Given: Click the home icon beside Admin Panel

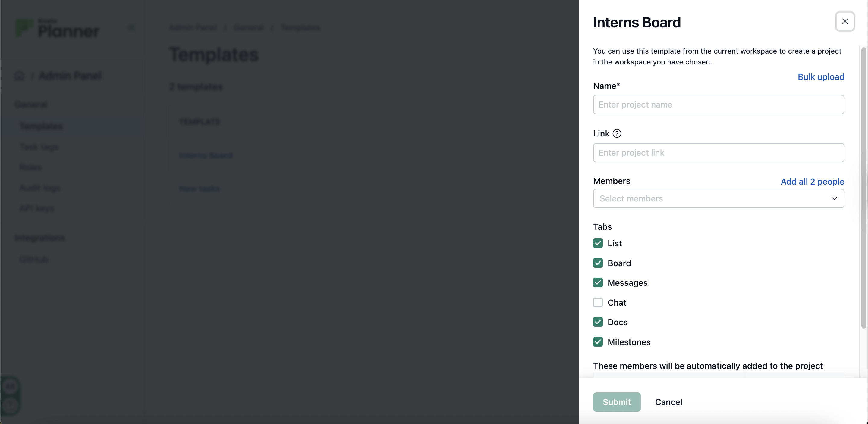Looking at the screenshot, I should (20, 76).
